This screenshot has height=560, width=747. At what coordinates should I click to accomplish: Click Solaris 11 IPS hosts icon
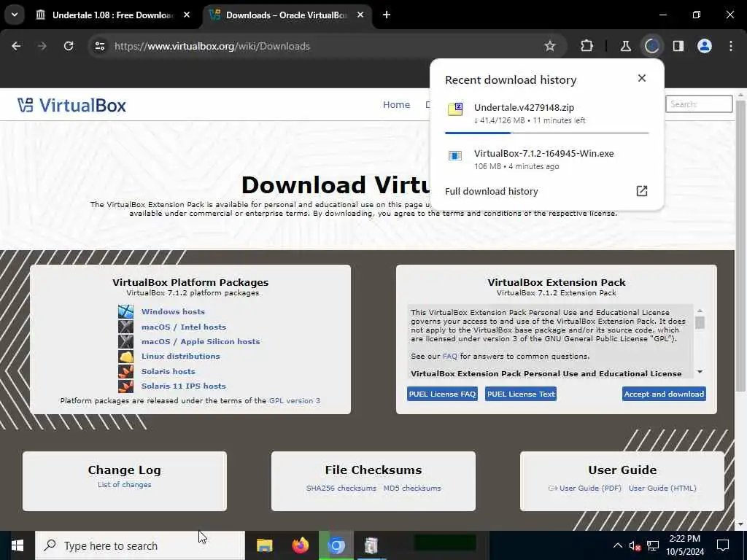click(125, 386)
